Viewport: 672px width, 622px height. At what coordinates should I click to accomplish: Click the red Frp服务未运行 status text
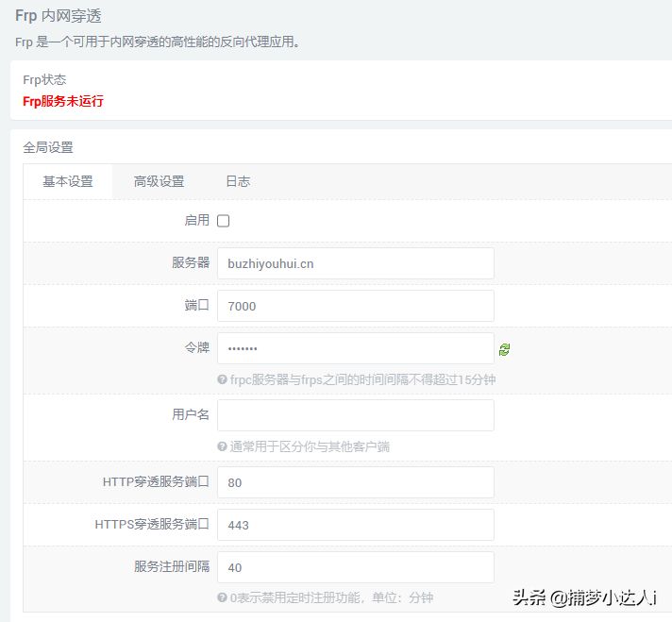(63, 101)
